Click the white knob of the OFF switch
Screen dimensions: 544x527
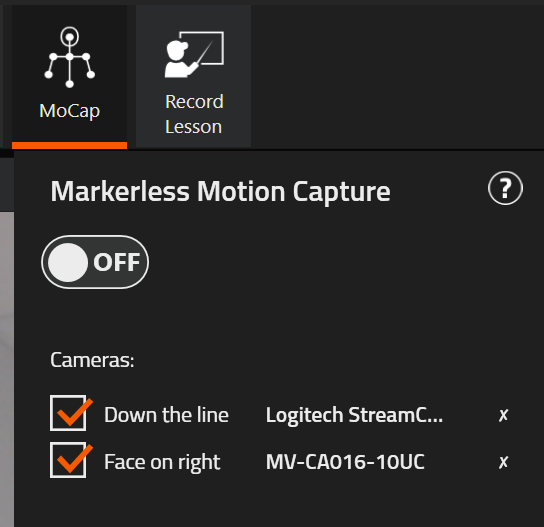coord(68,262)
